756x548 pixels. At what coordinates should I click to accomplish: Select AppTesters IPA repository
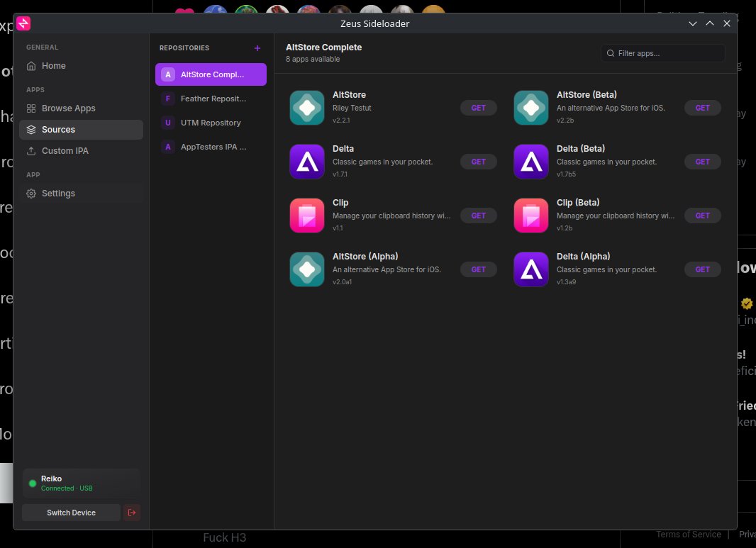click(x=211, y=147)
